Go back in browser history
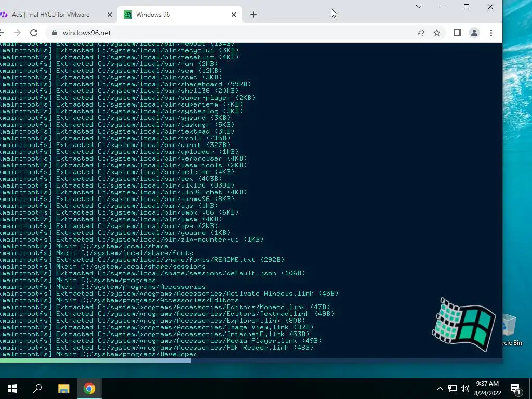Screen dimensions: 532x399 pos(2,33)
